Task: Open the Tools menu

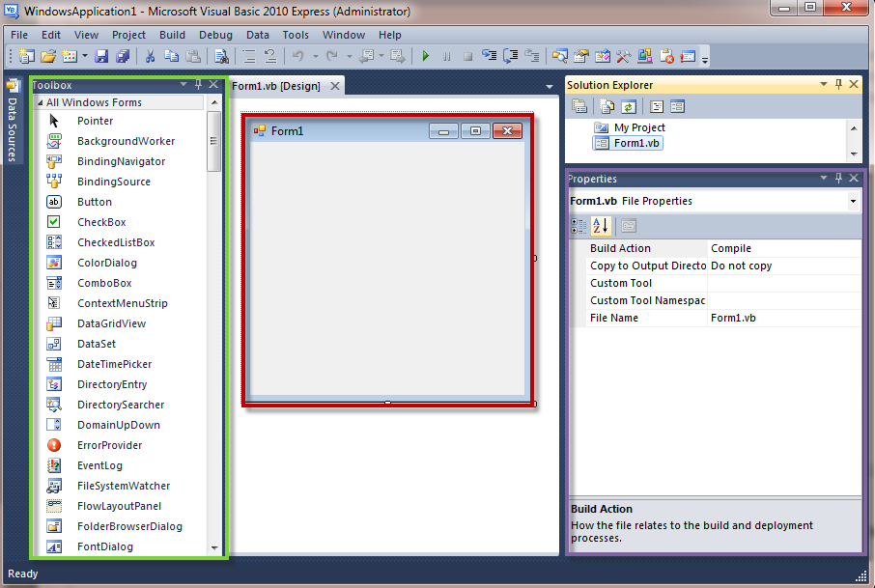Action: pyautogui.click(x=296, y=35)
